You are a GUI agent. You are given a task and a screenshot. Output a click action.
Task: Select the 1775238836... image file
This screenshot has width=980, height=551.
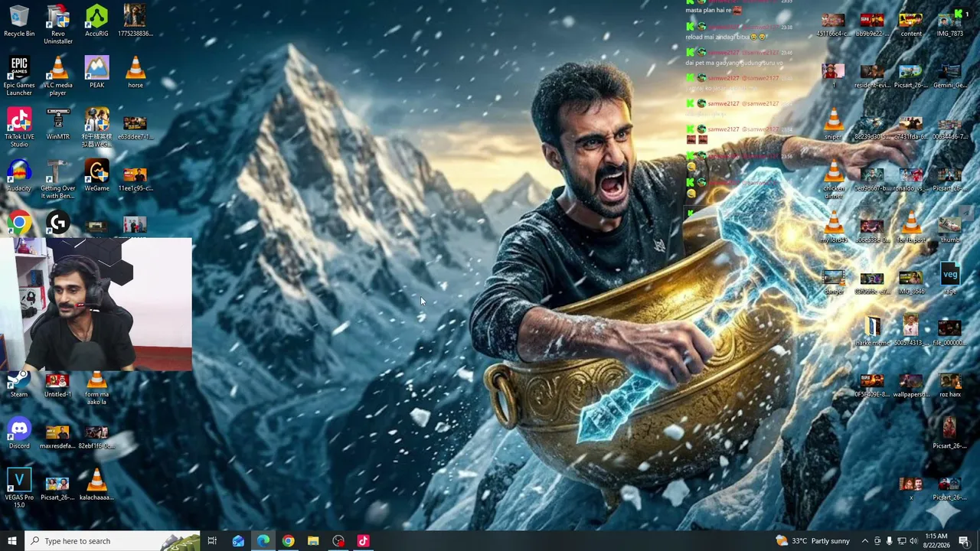tap(136, 21)
